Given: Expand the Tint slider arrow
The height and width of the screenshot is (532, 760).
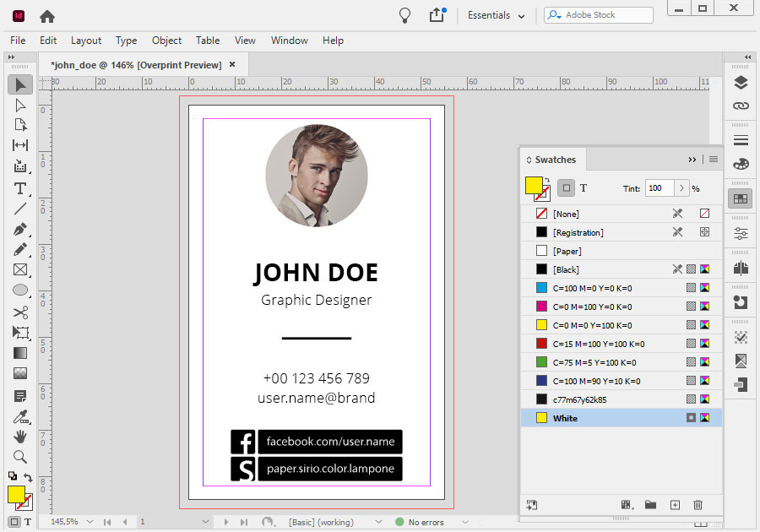Looking at the screenshot, I should pyautogui.click(x=681, y=188).
